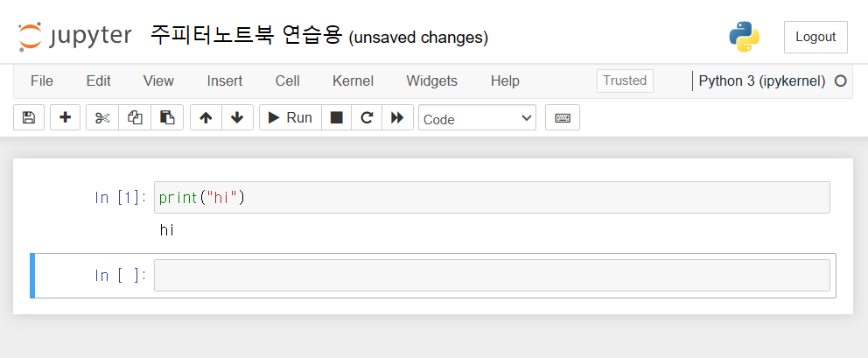Open the View menu

(x=158, y=81)
